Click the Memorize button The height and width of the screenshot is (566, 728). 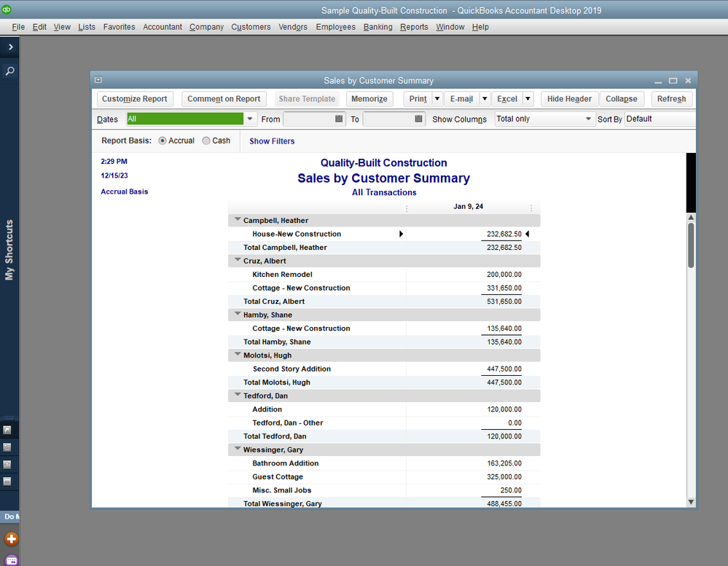(x=369, y=99)
